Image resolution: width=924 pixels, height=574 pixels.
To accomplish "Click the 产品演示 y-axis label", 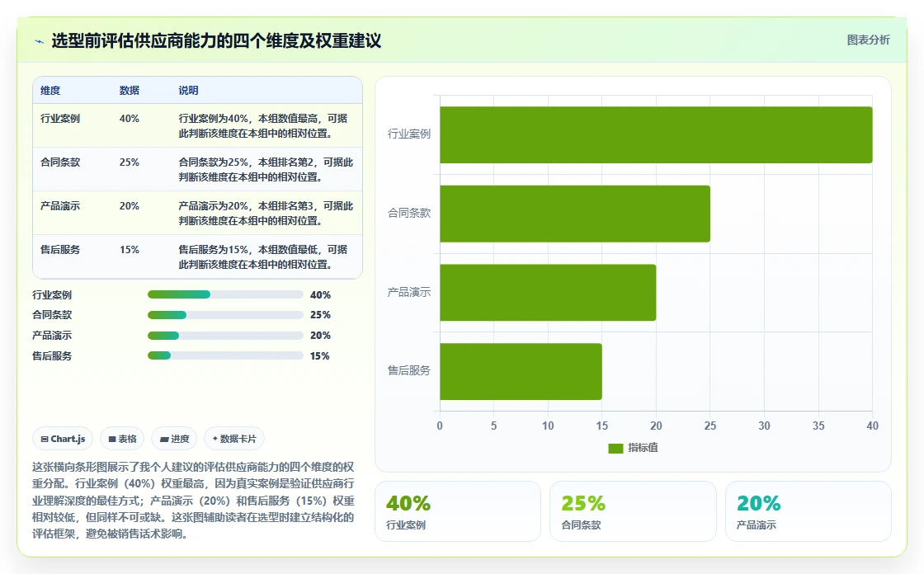I will pyautogui.click(x=409, y=292).
